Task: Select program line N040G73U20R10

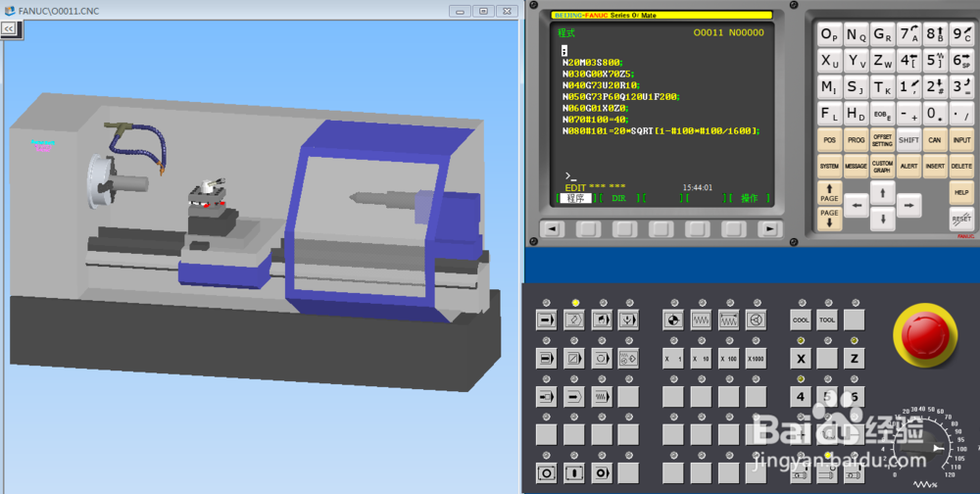Action: pos(602,85)
